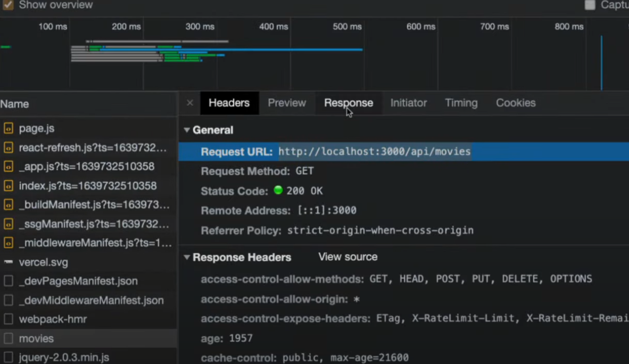Click the JS icon for _app.js request
This screenshot has width=629, height=364.
point(8,167)
